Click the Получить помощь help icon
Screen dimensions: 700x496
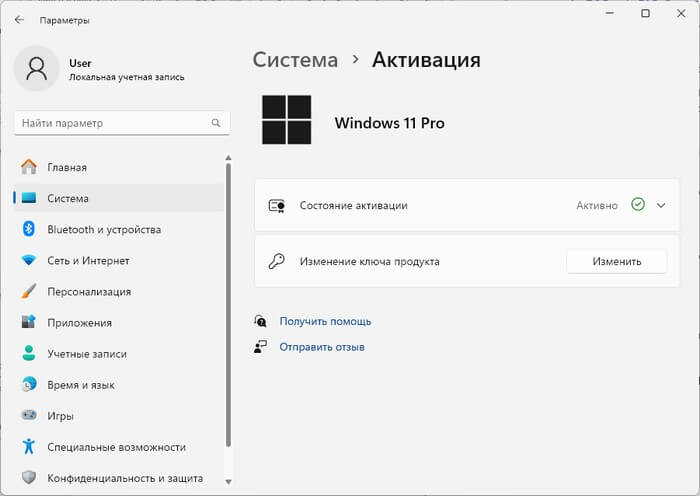tap(260, 321)
